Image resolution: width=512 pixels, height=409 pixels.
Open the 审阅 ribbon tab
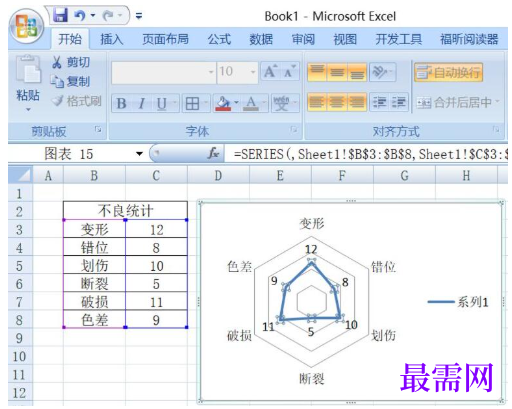click(303, 39)
